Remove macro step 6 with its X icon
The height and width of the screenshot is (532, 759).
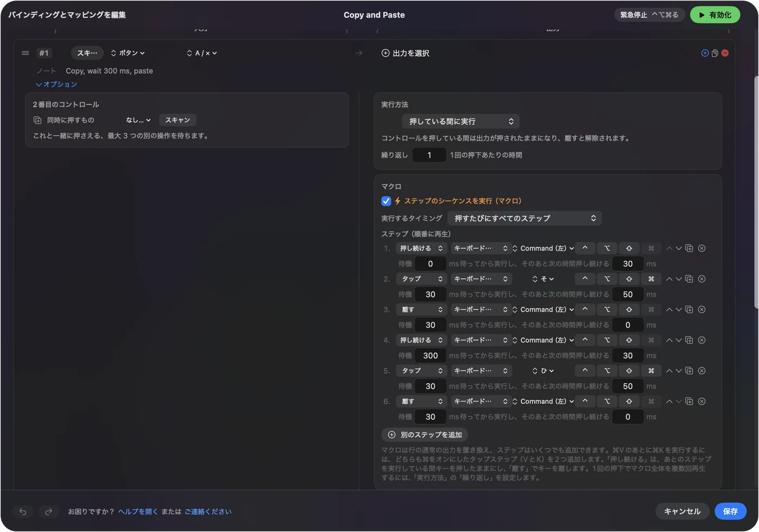pyautogui.click(x=702, y=401)
